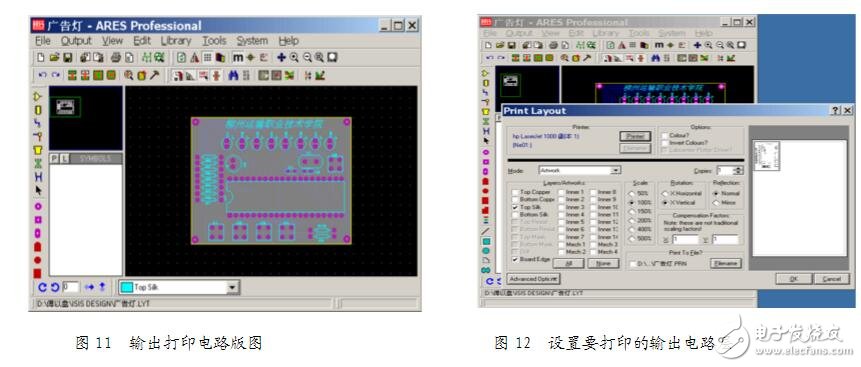Select red rectangle SMT pad tool, Figure 11
861x367 pixels.
click(37, 273)
